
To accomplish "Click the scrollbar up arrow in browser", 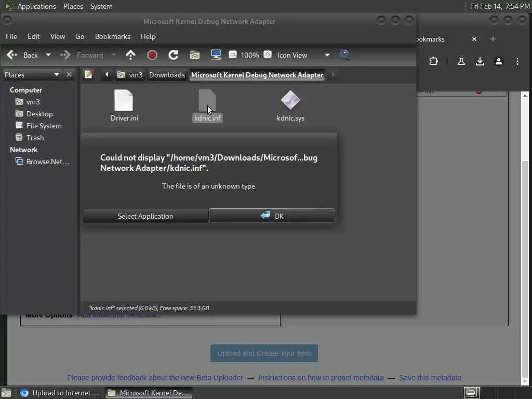I will click(525, 96).
